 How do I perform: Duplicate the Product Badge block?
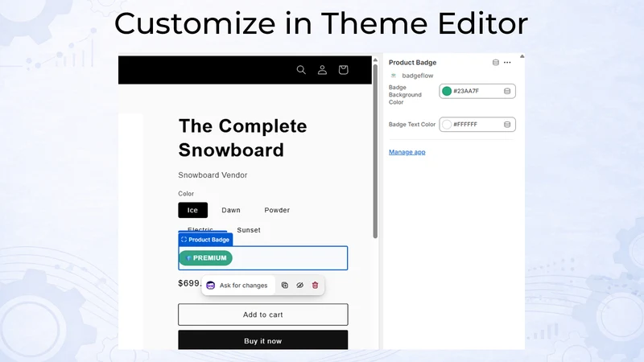(x=285, y=286)
